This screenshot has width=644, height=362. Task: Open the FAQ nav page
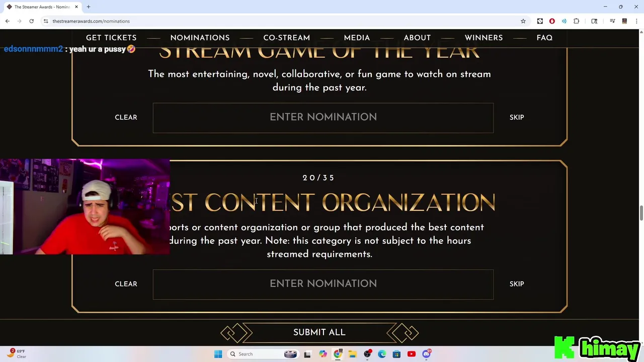(544, 38)
